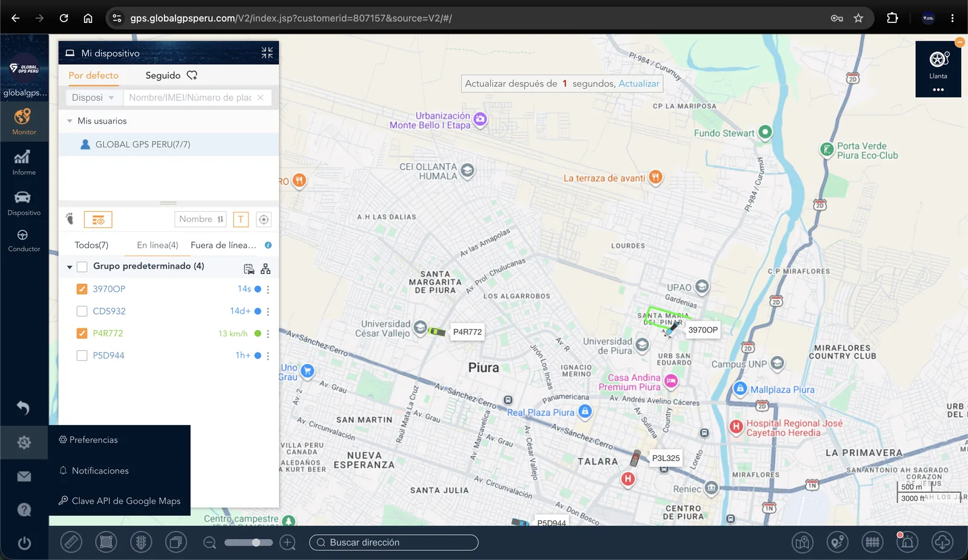Click the locate target icon

(264, 220)
